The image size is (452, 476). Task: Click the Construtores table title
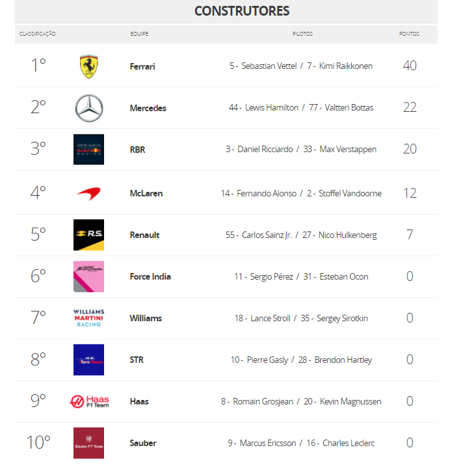click(x=242, y=11)
